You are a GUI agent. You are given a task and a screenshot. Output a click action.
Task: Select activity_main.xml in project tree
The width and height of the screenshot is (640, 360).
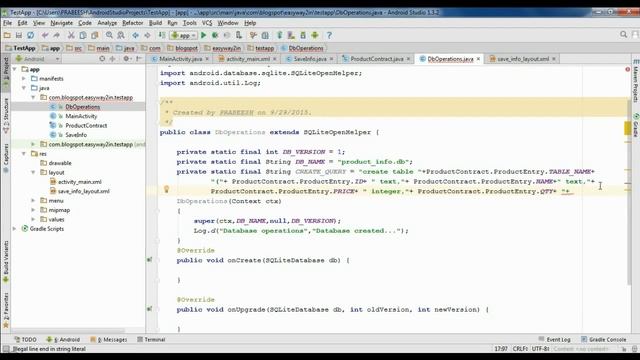[x=80, y=182]
